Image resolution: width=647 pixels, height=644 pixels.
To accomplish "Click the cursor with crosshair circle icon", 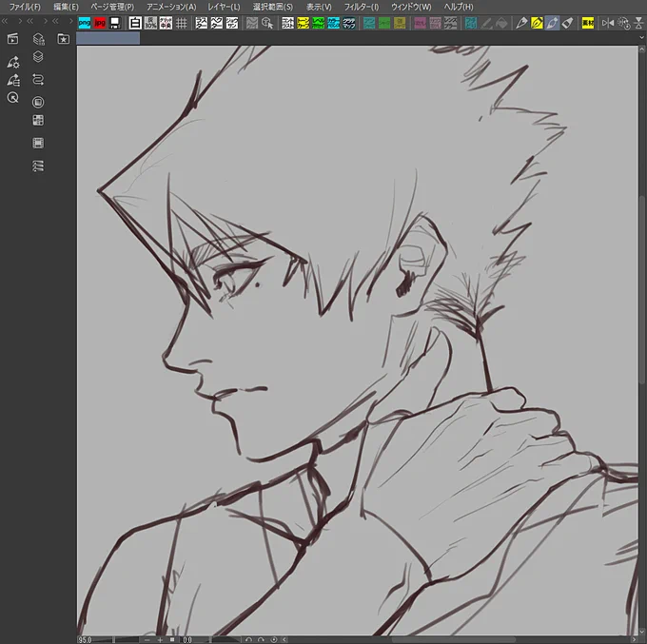I will (267, 23).
